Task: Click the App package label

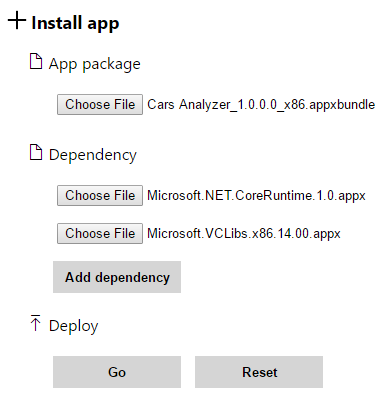Action: tap(95, 64)
